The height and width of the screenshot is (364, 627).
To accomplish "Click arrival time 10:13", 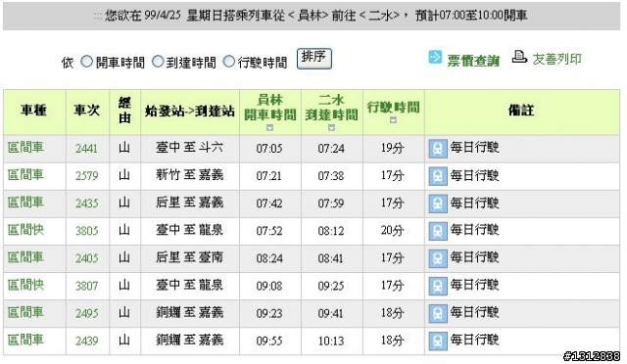I will coord(331,341).
